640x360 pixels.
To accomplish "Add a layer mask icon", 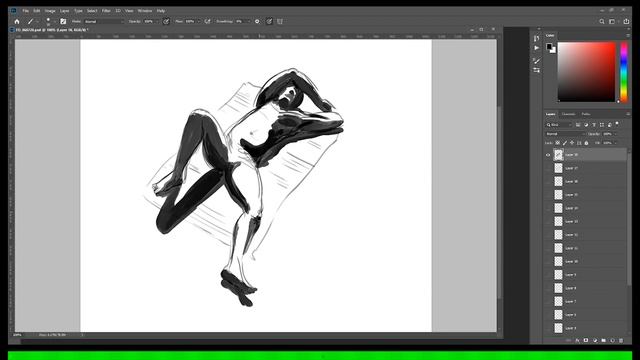I will [586, 340].
